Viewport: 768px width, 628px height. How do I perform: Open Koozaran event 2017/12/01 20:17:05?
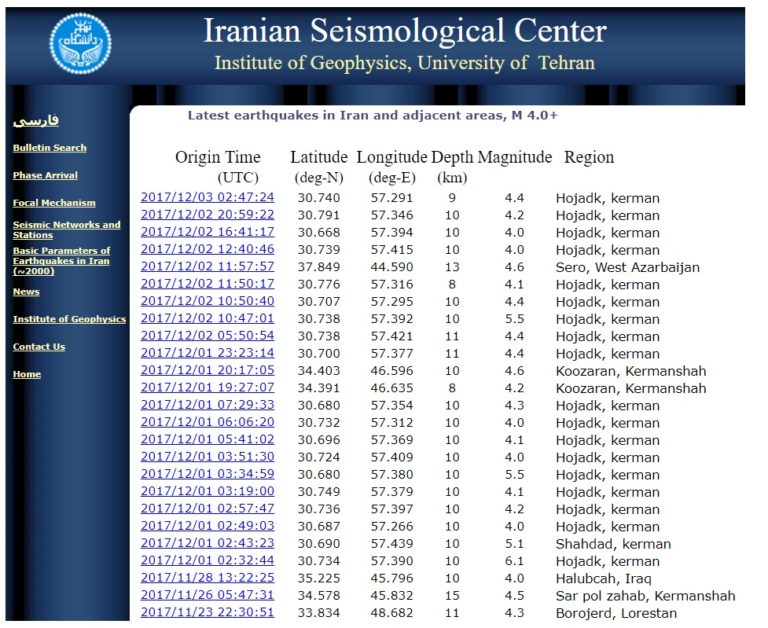pyautogui.click(x=207, y=370)
